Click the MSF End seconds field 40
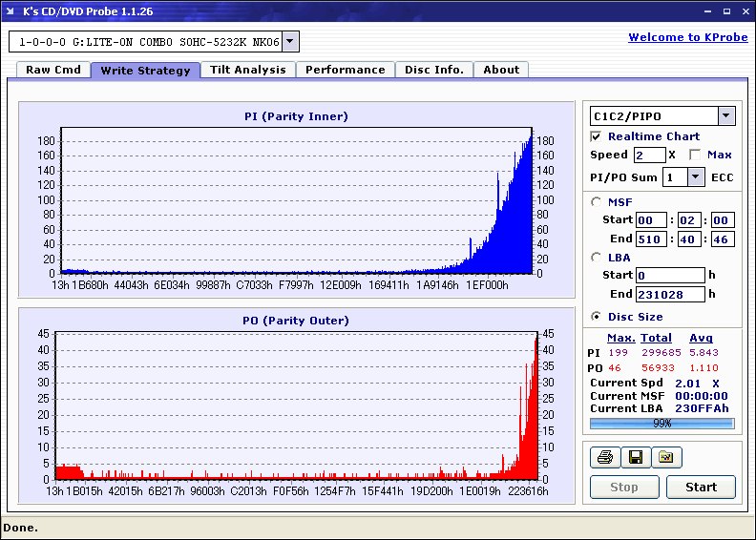Viewport: 756px width, 540px height. click(x=689, y=239)
